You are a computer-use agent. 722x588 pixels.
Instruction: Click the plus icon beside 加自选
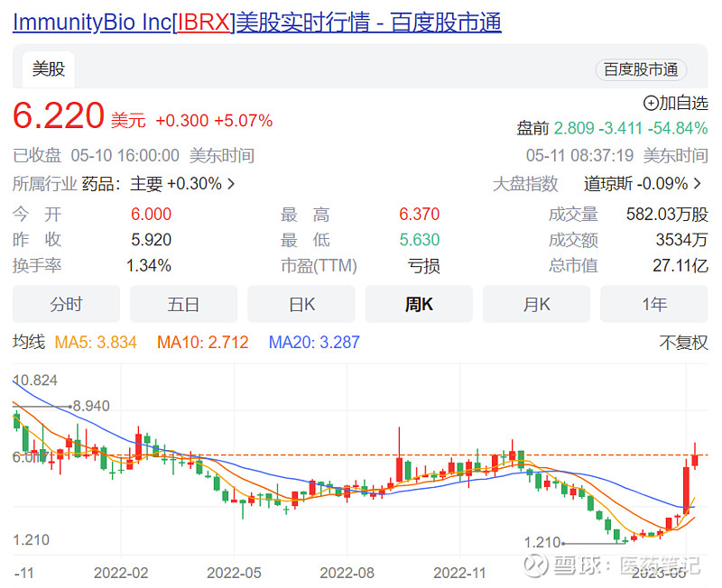tap(651, 103)
